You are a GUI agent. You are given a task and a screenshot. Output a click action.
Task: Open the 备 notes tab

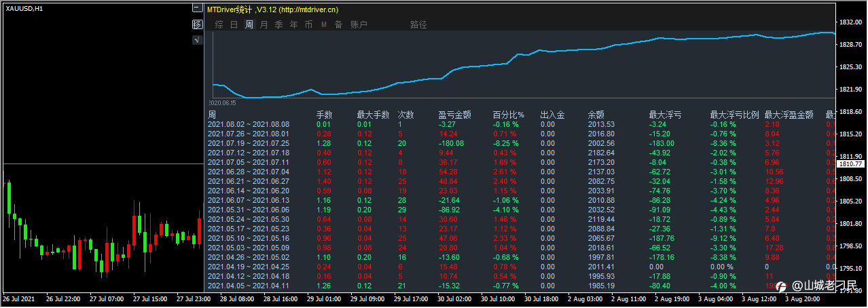click(x=338, y=24)
